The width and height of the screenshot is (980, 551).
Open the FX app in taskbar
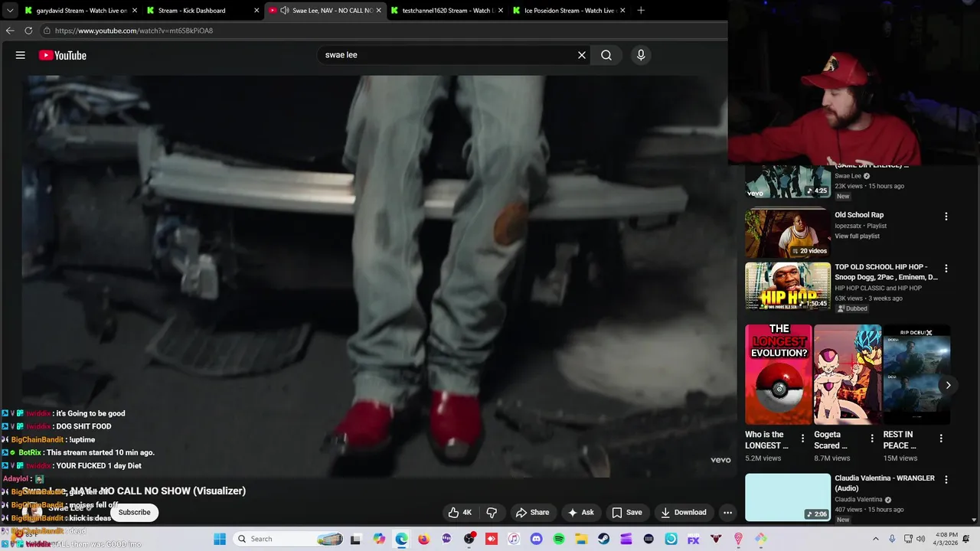(693, 540)
